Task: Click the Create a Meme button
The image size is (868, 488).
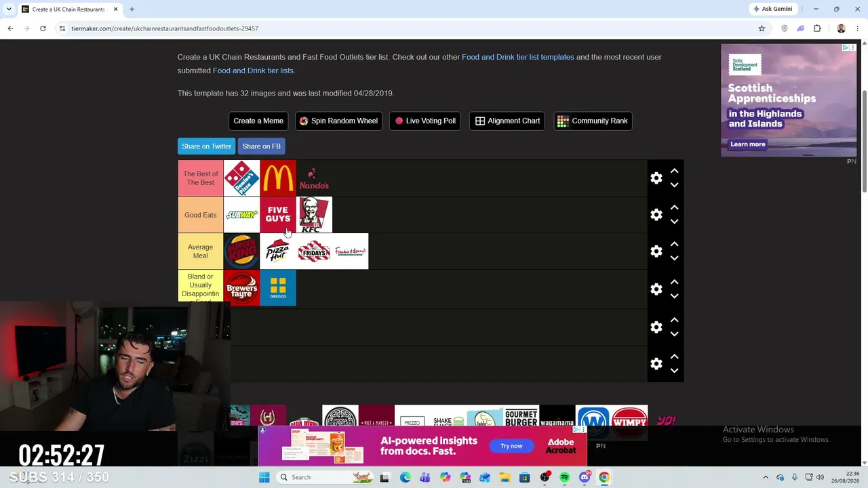Action: point(258,121)
